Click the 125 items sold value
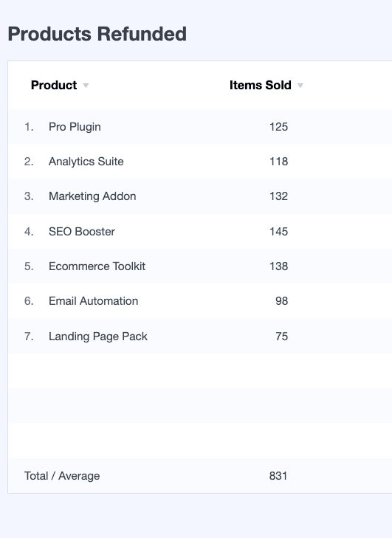The height and width of the screenshot is (538, 392). [x=278, y=127]
